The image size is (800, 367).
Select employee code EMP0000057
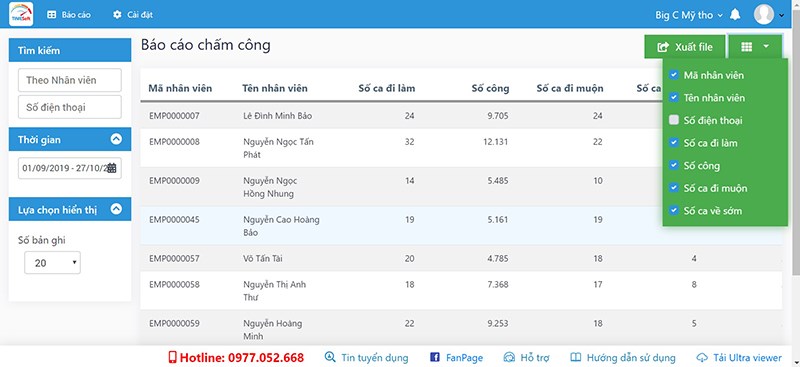174,259
